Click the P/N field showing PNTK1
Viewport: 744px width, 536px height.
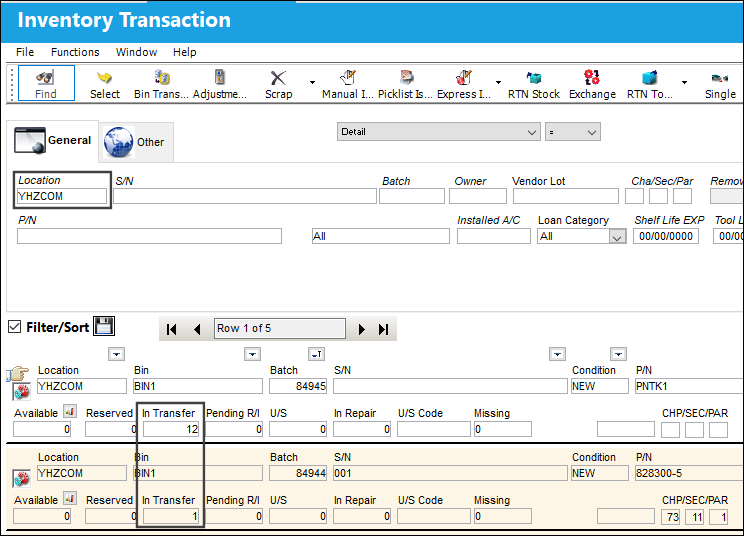[x=689, y=386]
